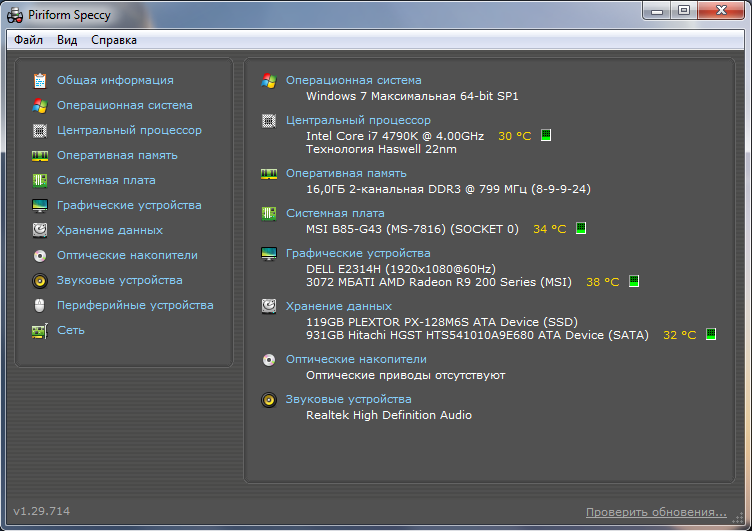Click the Оперативная память heading in summary

point(346,173)
